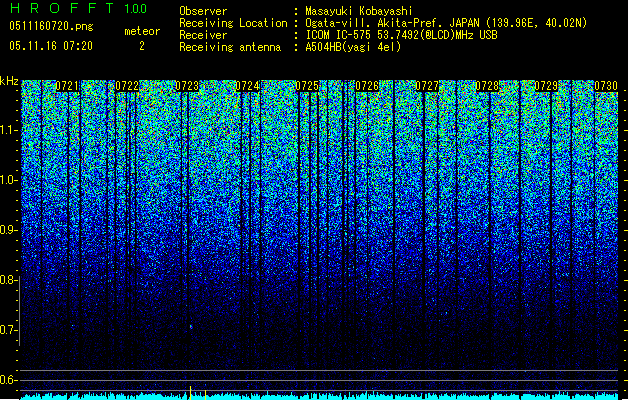Click the 0.7 kHz axis label
This screenshot has height=400, width=629.
[x=9, y=330]
